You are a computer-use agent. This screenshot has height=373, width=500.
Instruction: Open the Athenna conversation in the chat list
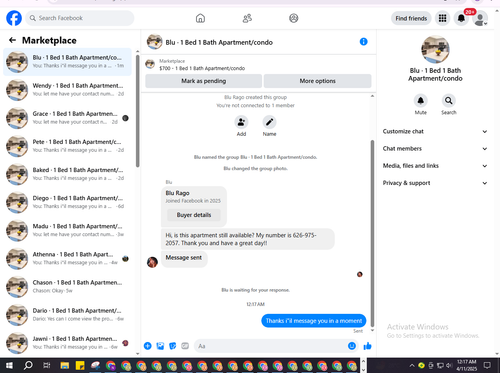[x=68, y=258]
